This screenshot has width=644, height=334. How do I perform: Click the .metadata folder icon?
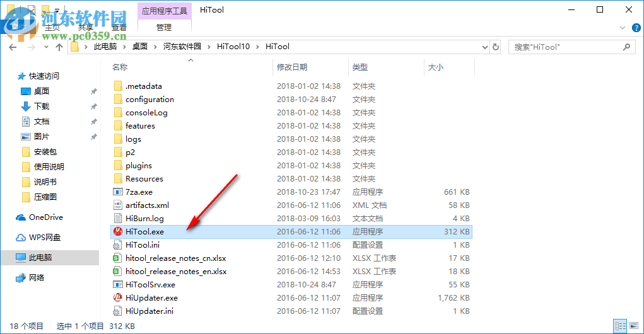pyautogui.click(x=118, y=86)
